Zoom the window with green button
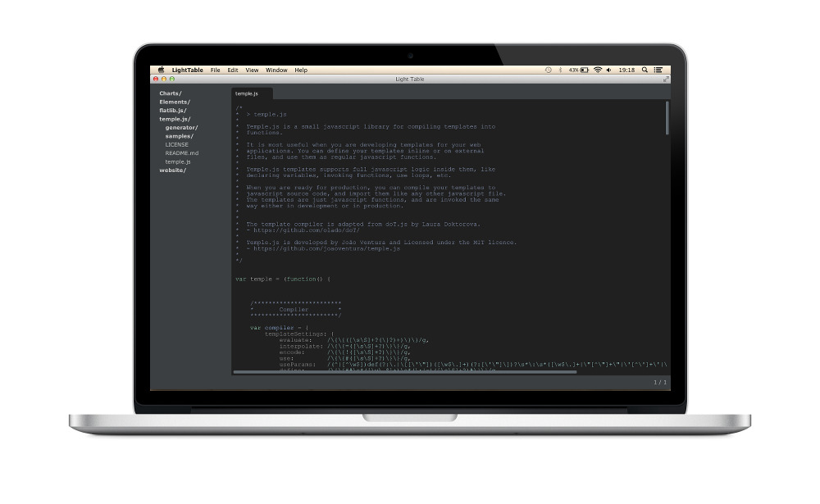Screen dimensions: 820x504 pyautogui.click(x=172, y=79)
